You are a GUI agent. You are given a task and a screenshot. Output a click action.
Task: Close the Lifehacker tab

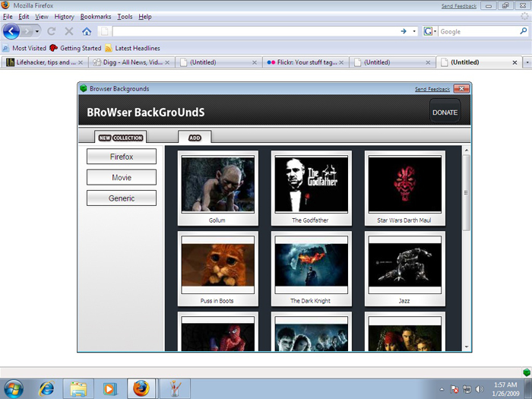point(81,62)
